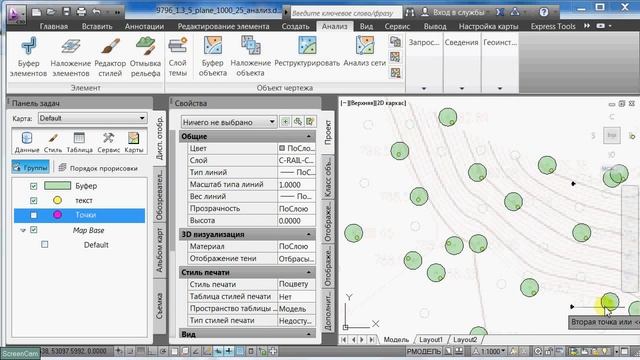Launch Редактор стилей
Screen dimensions: 640x360
click(x=110, y=56)
